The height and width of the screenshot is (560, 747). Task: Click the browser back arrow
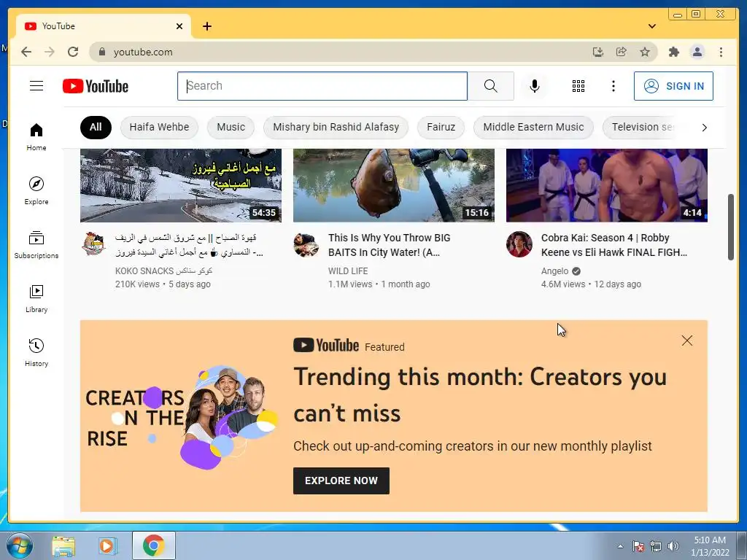click(26, 52)
